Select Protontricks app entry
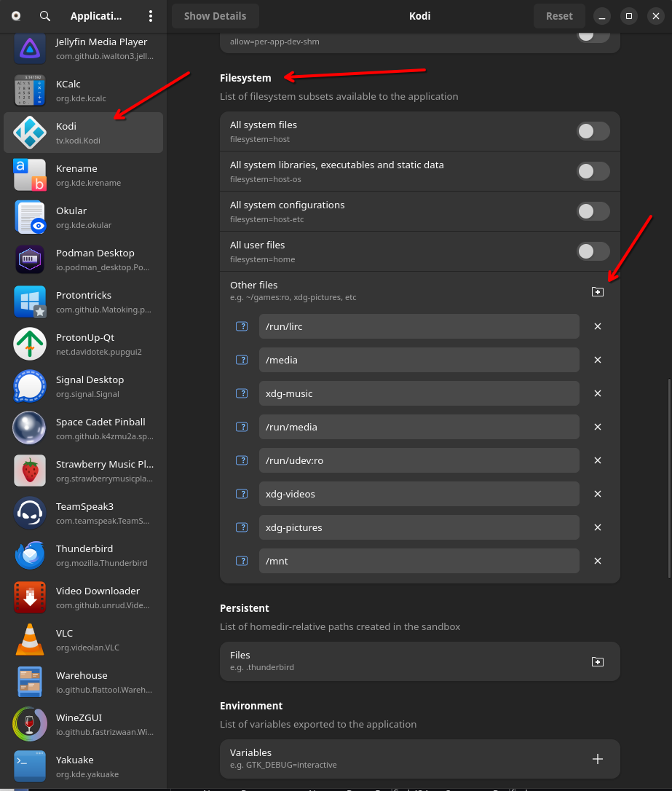Viewport: 672px width, 791px height. [83, 302]
